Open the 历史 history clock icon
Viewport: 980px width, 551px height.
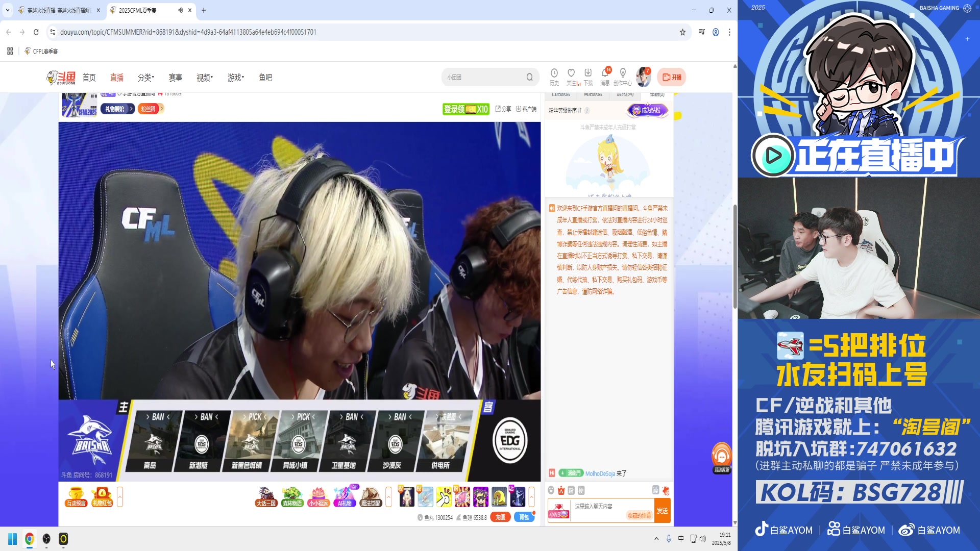pyautogui.click(x=554, y=73)
